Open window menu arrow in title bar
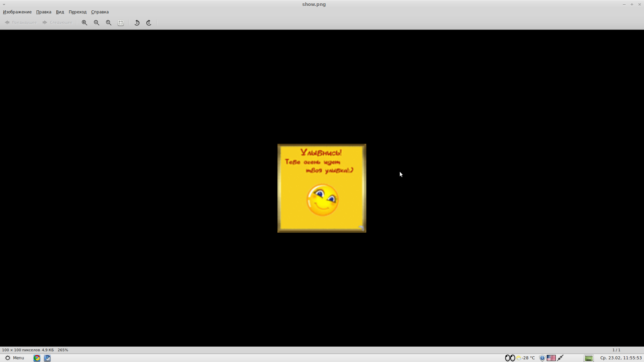Screen dimensions: 644x362 pos(4,4)
